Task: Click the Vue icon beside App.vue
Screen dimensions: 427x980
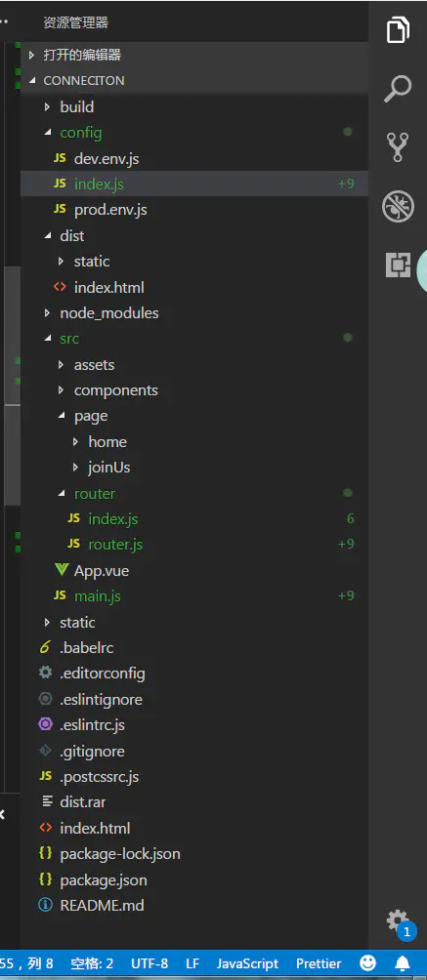Action: [61, 570]
